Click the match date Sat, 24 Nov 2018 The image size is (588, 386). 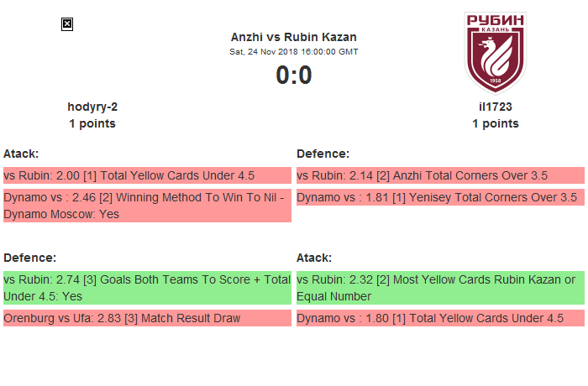point(294,51)
